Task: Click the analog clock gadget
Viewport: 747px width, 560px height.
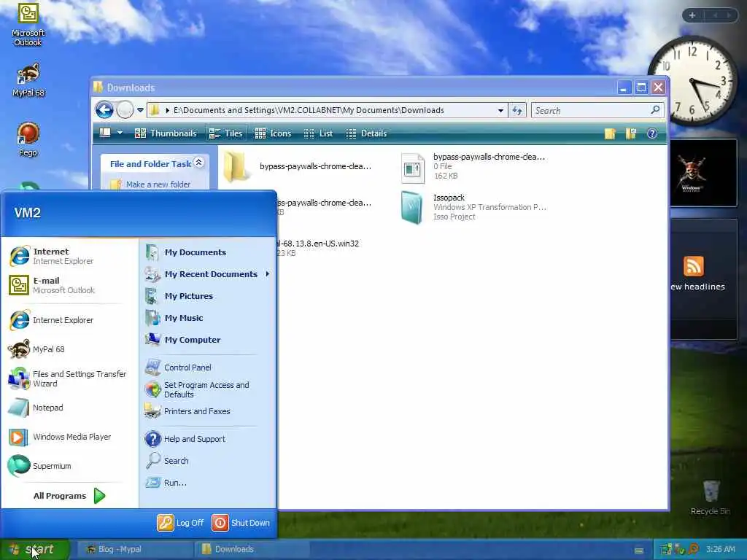Action: coord(693,80)
